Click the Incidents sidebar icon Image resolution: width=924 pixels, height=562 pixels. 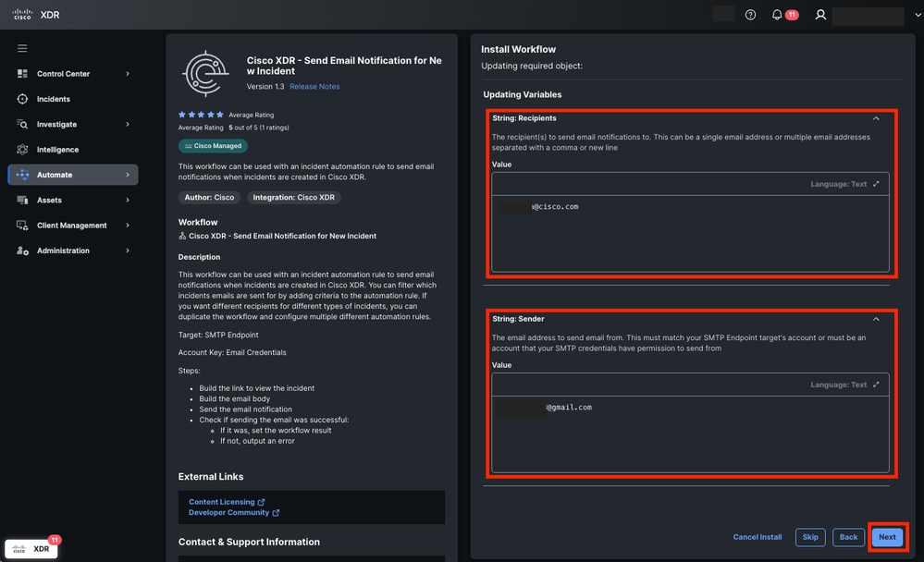click(x=22, y=99)
